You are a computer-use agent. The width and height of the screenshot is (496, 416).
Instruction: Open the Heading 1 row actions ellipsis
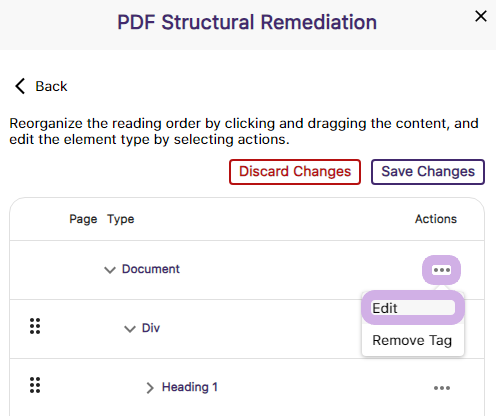click(x=442, y=388)
